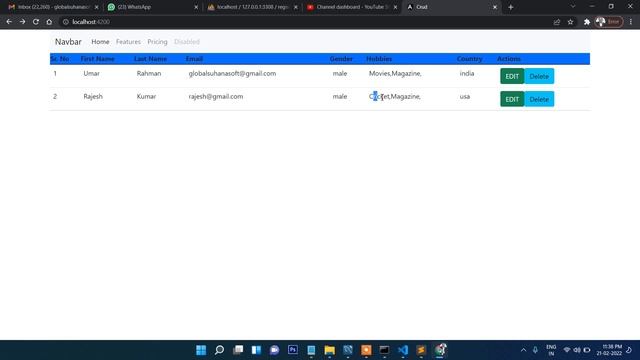Click email globalsuhanasoft@gmail.com cell
This screenshot has height=360, width=640.
click(x=232, y=73)
